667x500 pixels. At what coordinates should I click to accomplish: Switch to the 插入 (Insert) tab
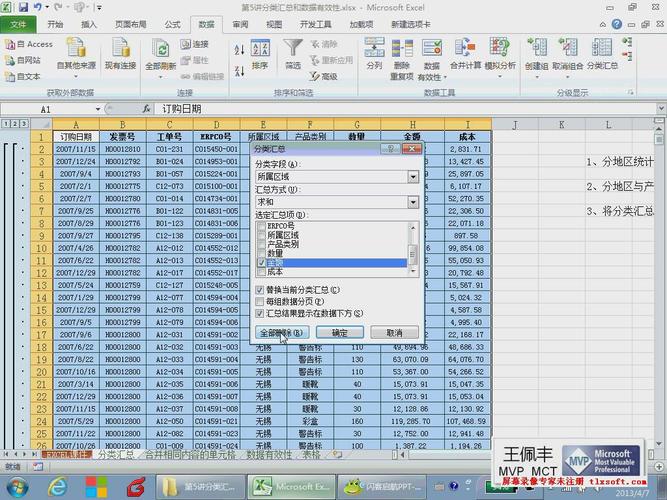click(x=89, y=25)
